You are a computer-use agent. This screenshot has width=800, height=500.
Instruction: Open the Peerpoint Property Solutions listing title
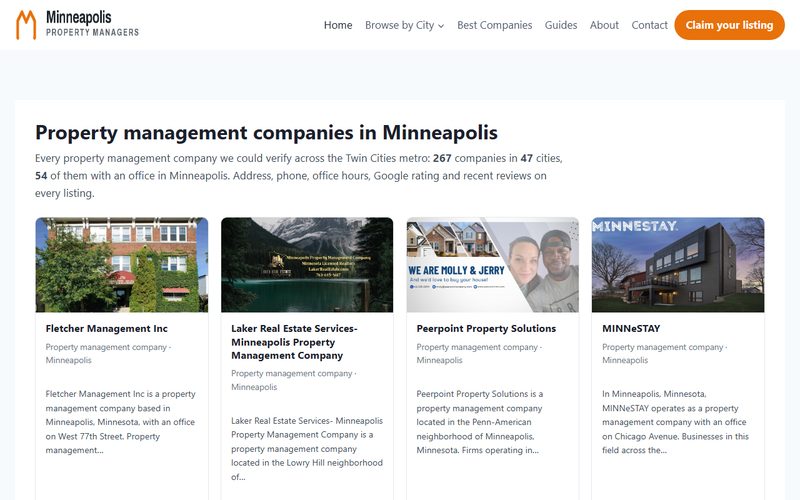[486, 329]
